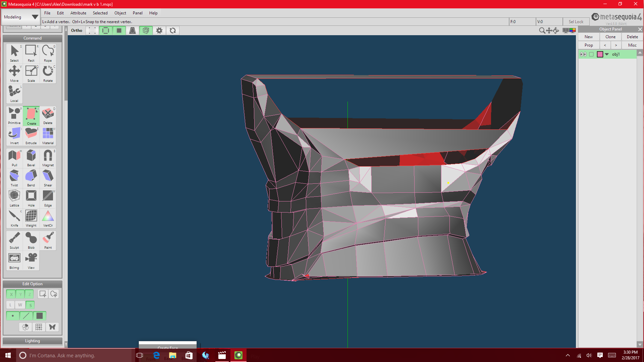Delete the object via Object Panel
Viewport: 644px width, 362px height.
tap(632, 37)
